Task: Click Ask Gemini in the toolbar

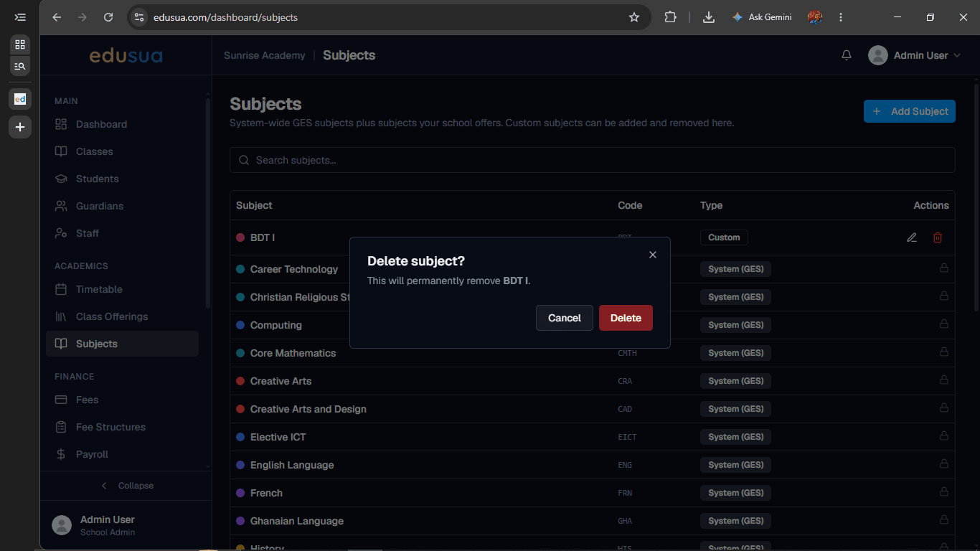Action: 762,17
